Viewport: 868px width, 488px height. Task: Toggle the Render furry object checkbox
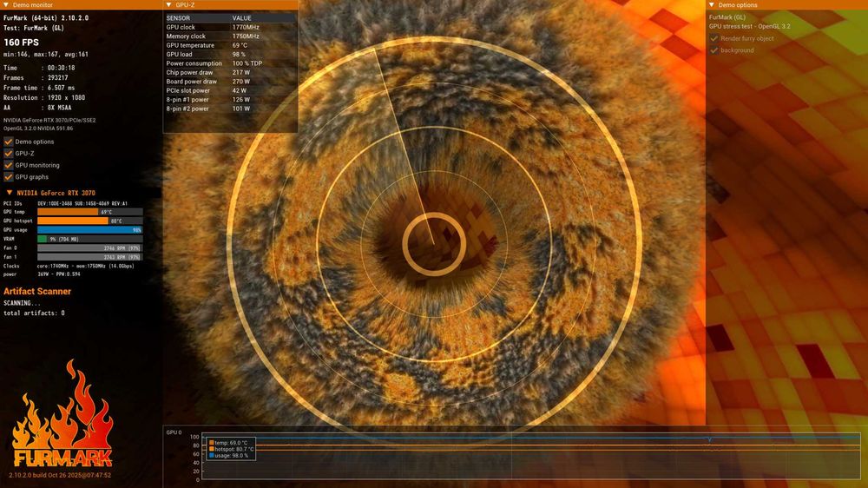pyautogui.click(x=714, y=38)
